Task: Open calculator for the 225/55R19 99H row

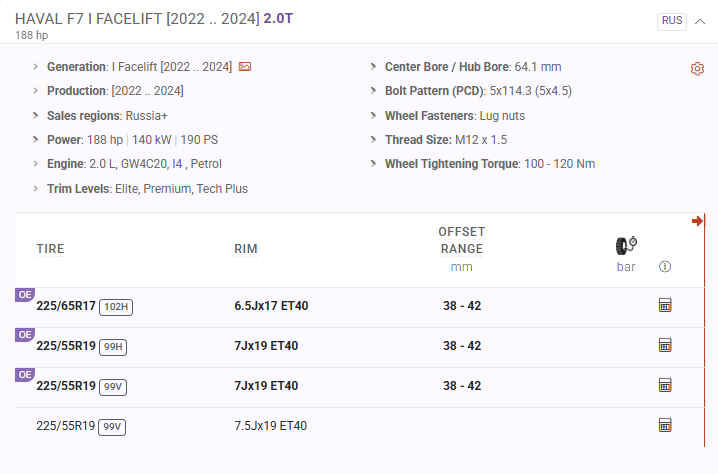Action: point(665,345)
